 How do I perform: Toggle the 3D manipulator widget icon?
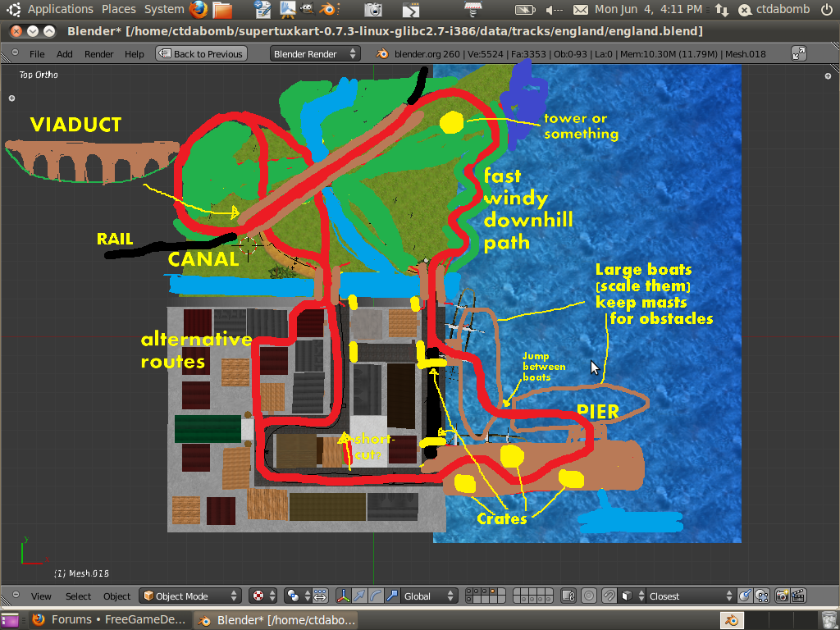[x=344, y=596]
